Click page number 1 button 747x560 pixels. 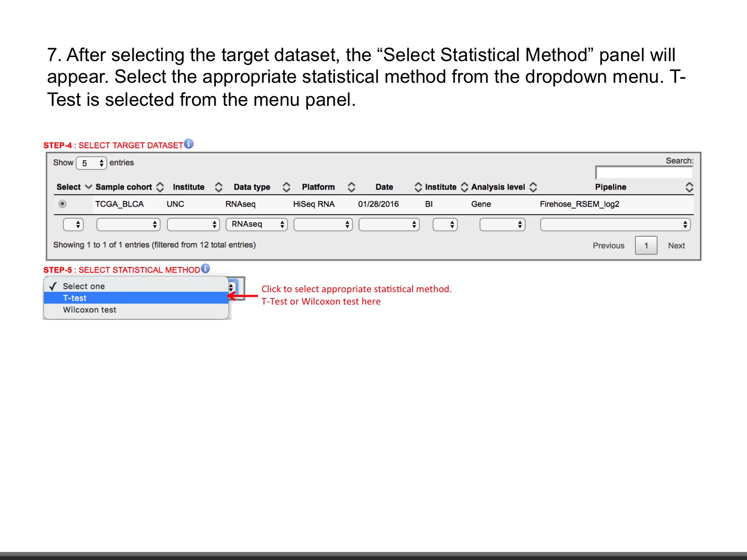(x=646, y=246)
